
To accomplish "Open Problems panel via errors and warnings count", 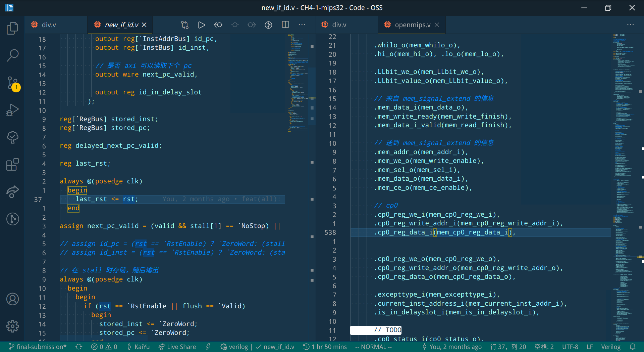I will (104, 347).
